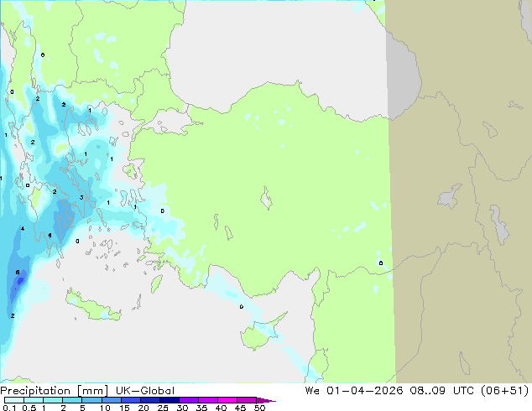This screenshot has height=411, width=532.
Task: Pick the 20–25 mm legend color swatch
Action: [149, 400]
